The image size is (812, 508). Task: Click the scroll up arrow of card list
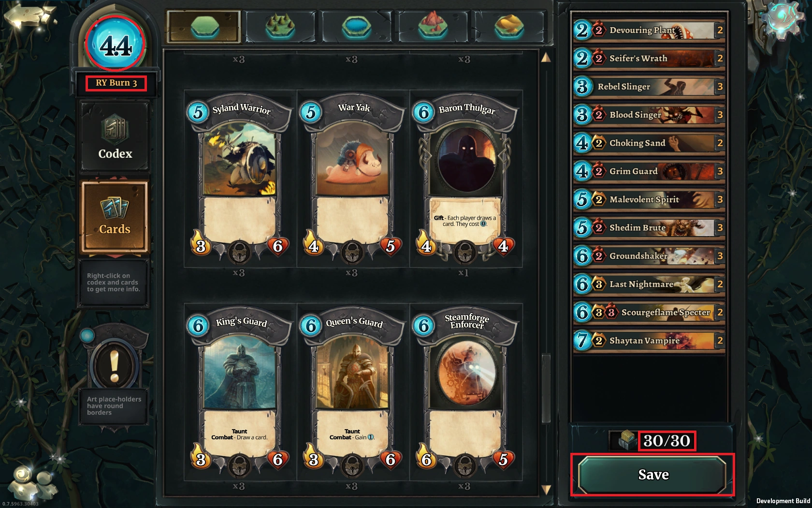[x=546, y=58]
